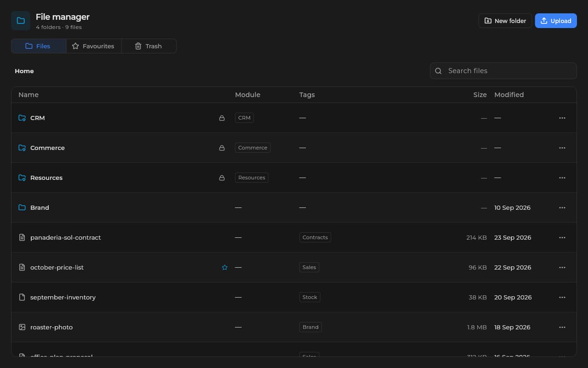Click the lock icon on Commerce row
The height and width of the screenshot is (368, 588).
[x=222, y=148]
